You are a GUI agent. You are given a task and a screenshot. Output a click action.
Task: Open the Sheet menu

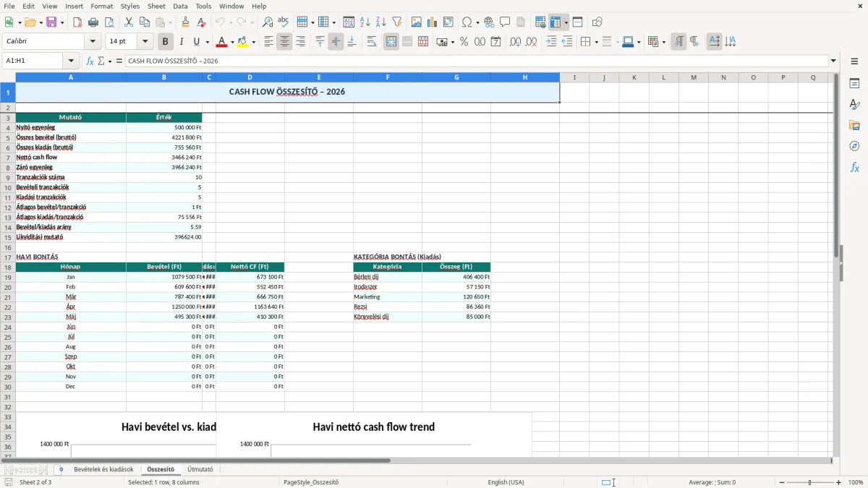pyautogui.click(x=156, y=6)
